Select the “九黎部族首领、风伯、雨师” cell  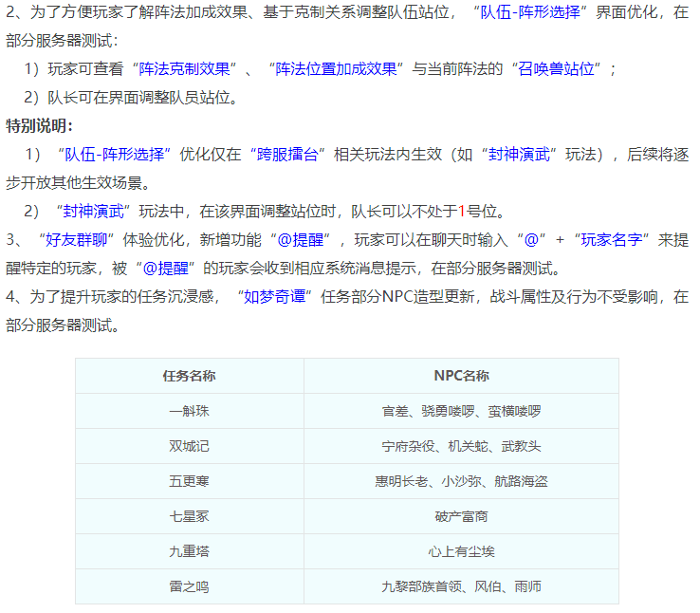[x=461, y=586]
